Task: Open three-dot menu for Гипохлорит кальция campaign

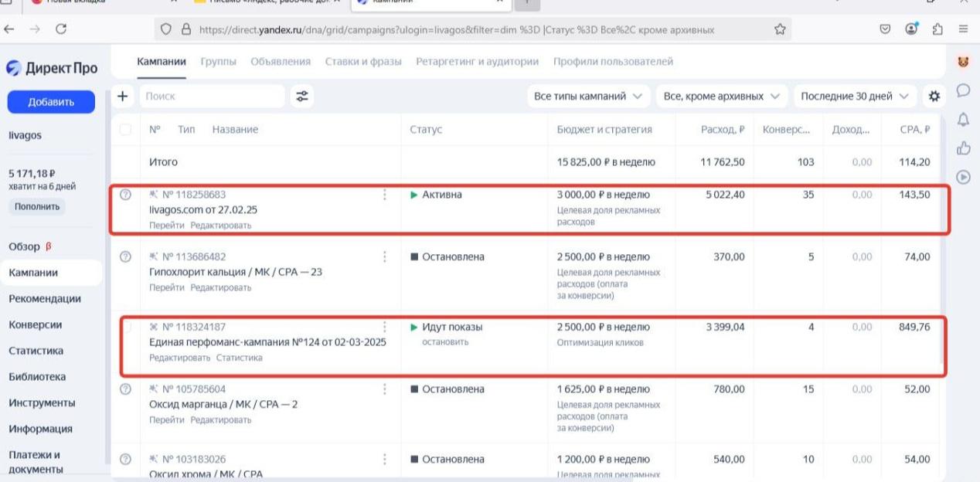Action: (385, 256)
